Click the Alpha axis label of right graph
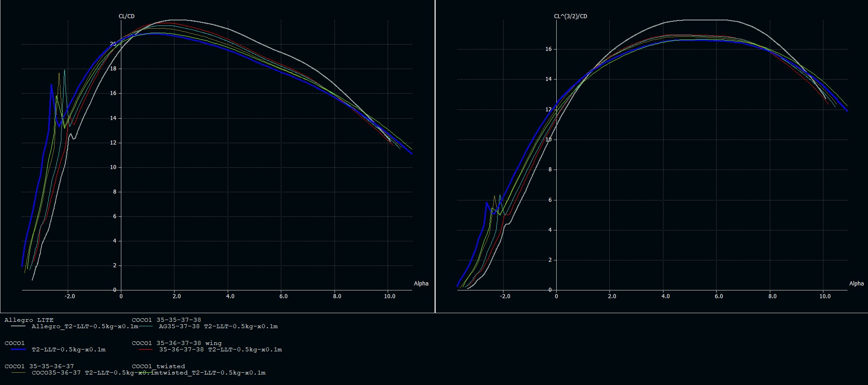 click(856, 284)
